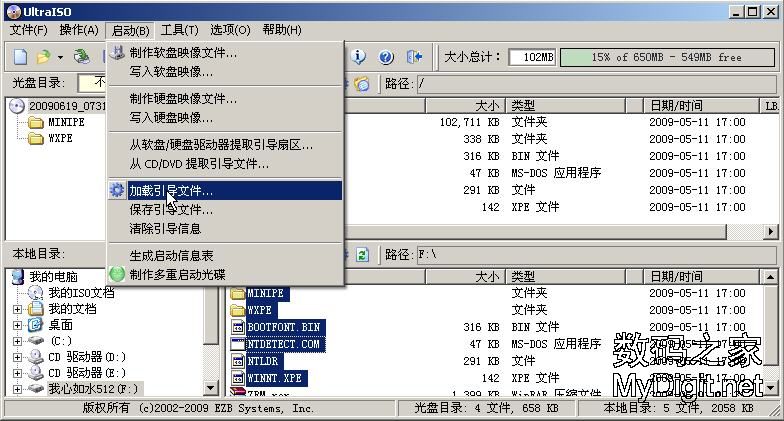Viewport: 784px width, 421px height.
Task: Click the gear icon beside 加载引导文件
Action: click(117, 190)
